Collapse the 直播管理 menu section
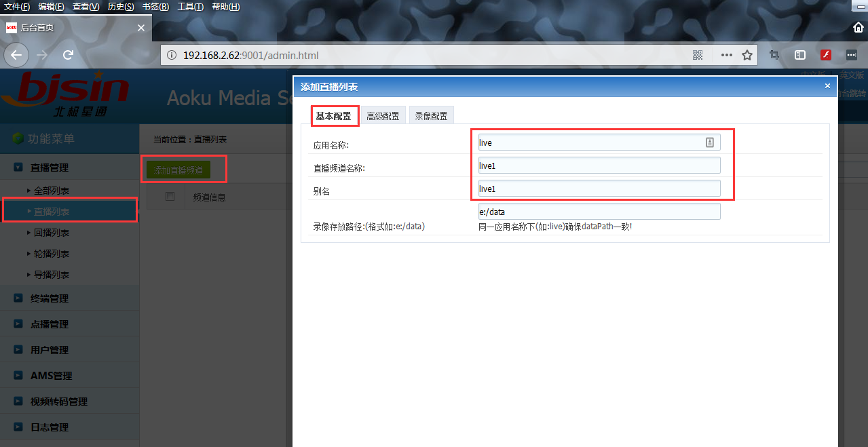 coord(69,168)
